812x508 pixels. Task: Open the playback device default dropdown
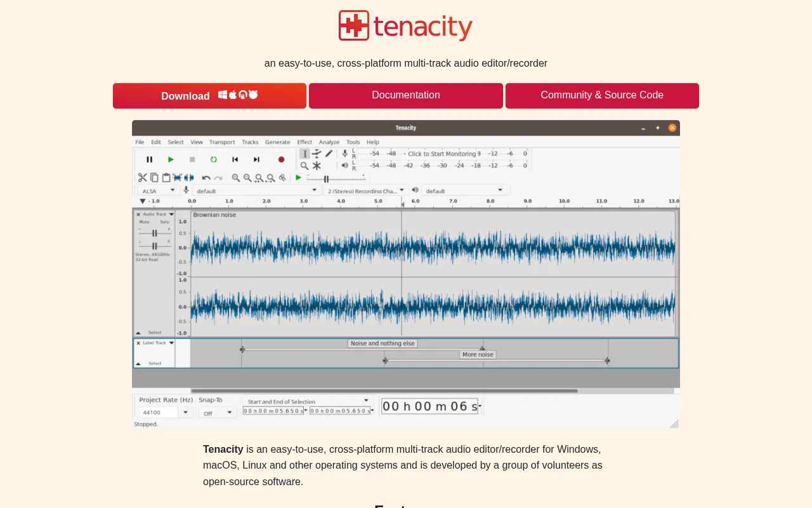coord(464,190)
